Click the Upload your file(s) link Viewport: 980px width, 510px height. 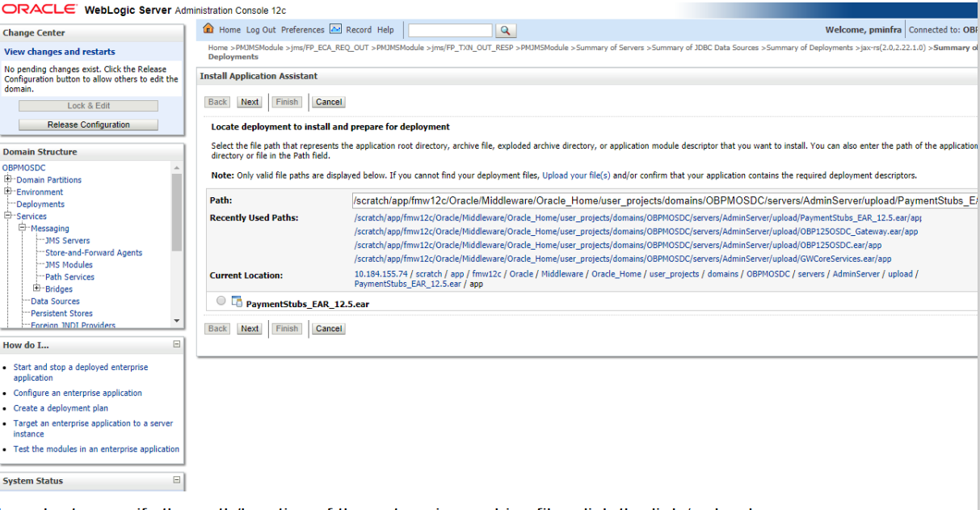(576, 175)
